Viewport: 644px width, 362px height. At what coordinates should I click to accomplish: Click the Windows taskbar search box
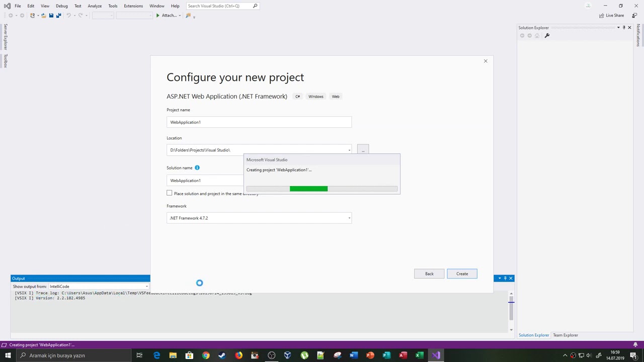point(73,355)
